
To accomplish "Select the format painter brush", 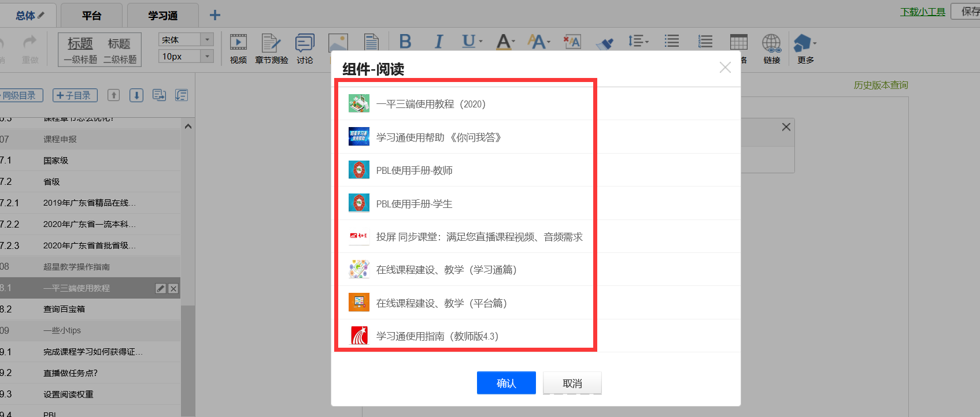I will 605,43.
